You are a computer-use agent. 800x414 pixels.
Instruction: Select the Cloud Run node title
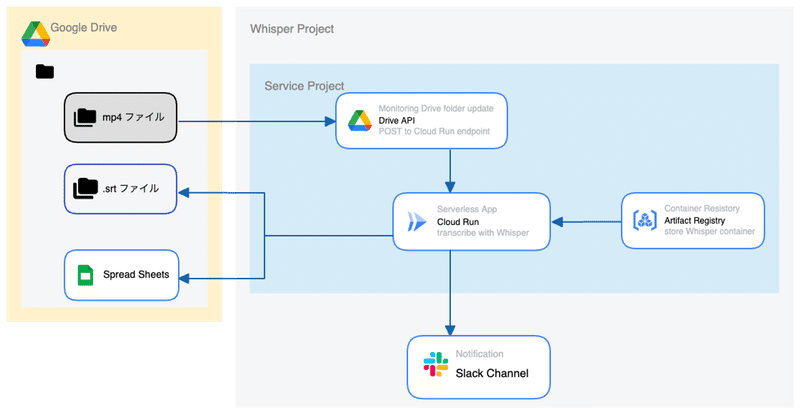(x=458, y=222)
